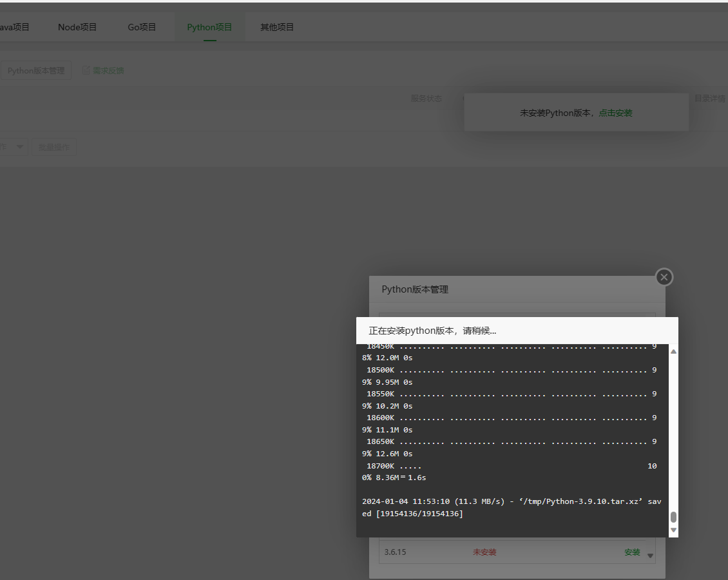Screen dimensions: 728x580
Task: Click the 未安装Python版本 notice text
Action: pyautogui.click(x=555, y=113)
